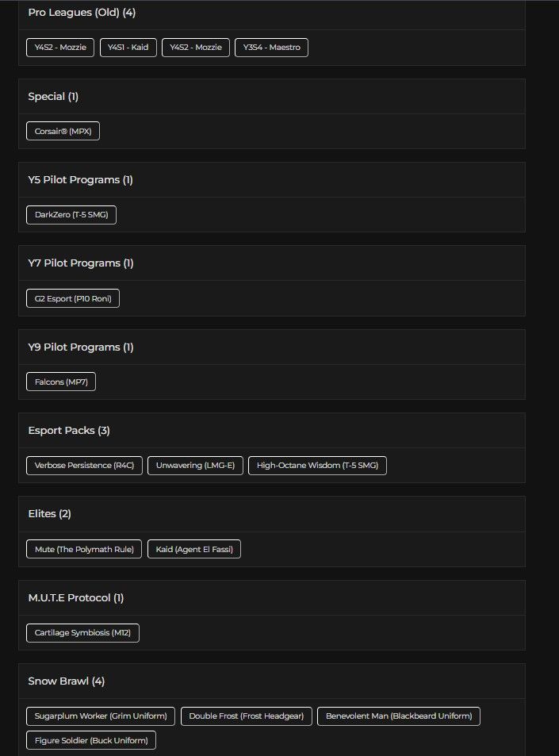Click the Corsair® (MPX) tag
Viewport: 559px width, 756px height.
tap(63, 131)
